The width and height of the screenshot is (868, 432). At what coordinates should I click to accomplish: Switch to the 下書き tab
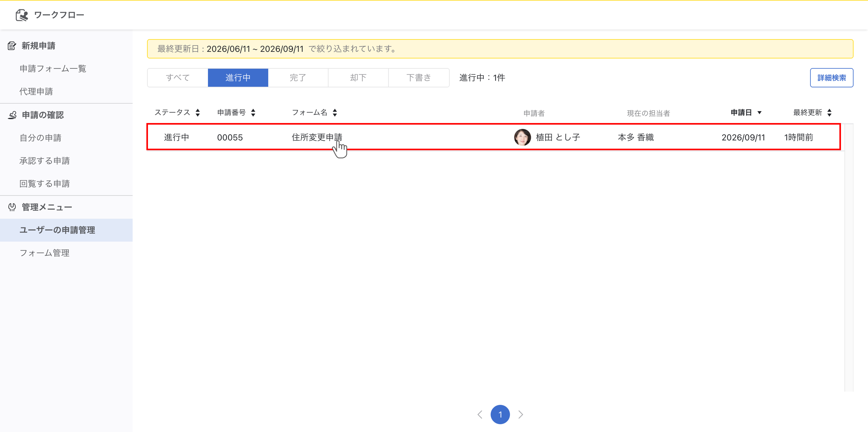(419, 78)
